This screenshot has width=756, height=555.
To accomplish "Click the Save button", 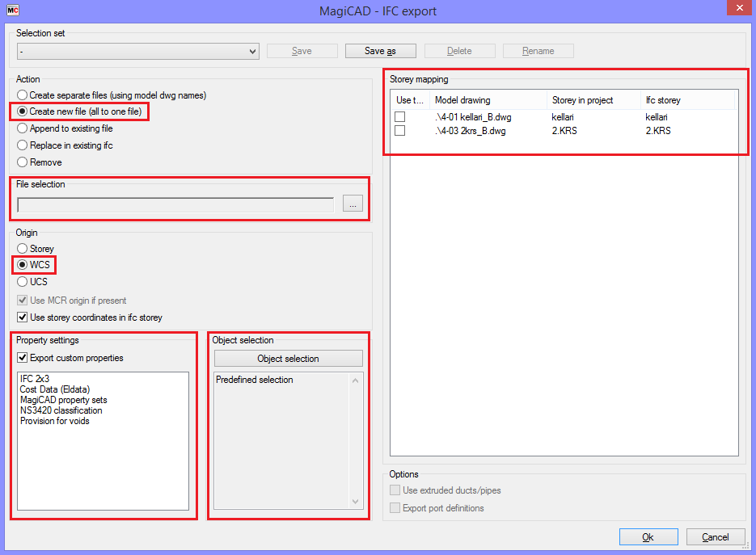I will pos(302,51).
